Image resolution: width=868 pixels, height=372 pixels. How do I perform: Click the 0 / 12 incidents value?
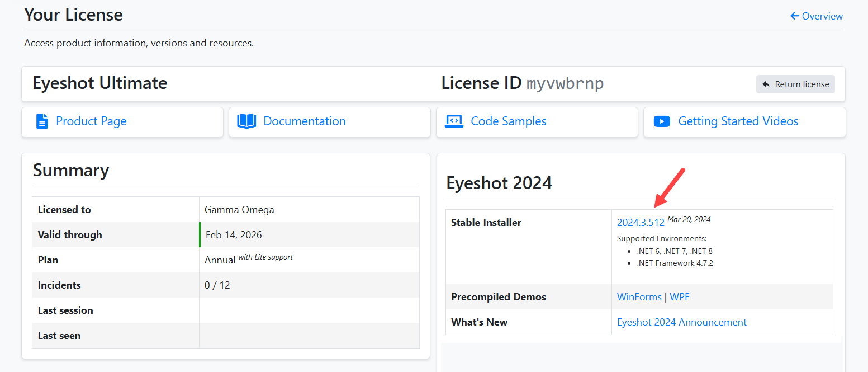(x=217, y=285)
